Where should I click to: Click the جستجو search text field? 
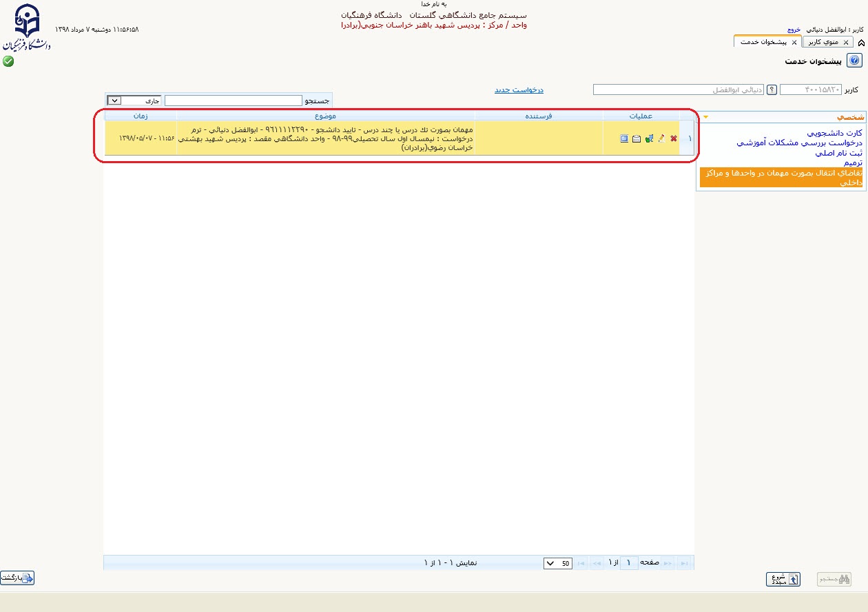[x=234, y=101]
